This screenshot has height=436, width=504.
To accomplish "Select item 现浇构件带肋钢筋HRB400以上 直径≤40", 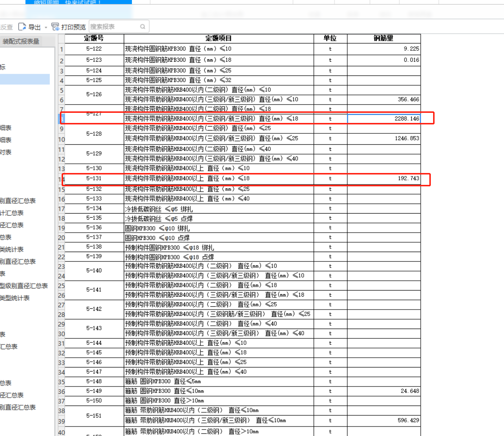I will click(219, 199).
